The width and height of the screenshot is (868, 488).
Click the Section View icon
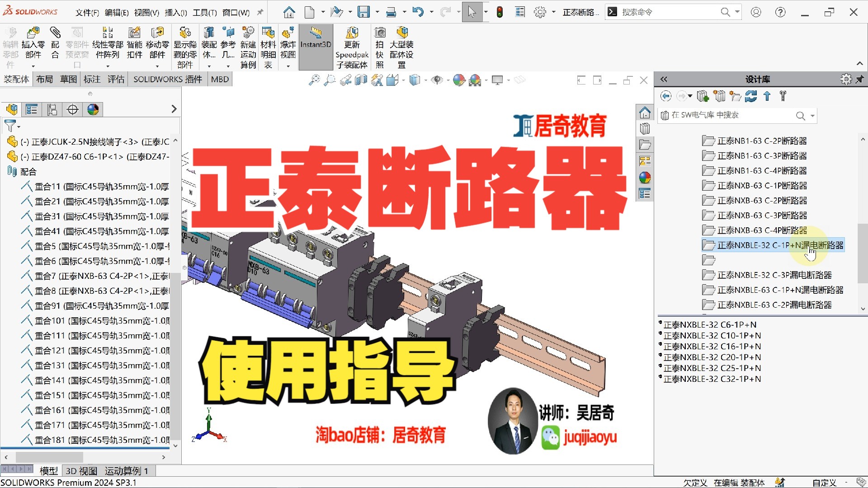[361, 80]
